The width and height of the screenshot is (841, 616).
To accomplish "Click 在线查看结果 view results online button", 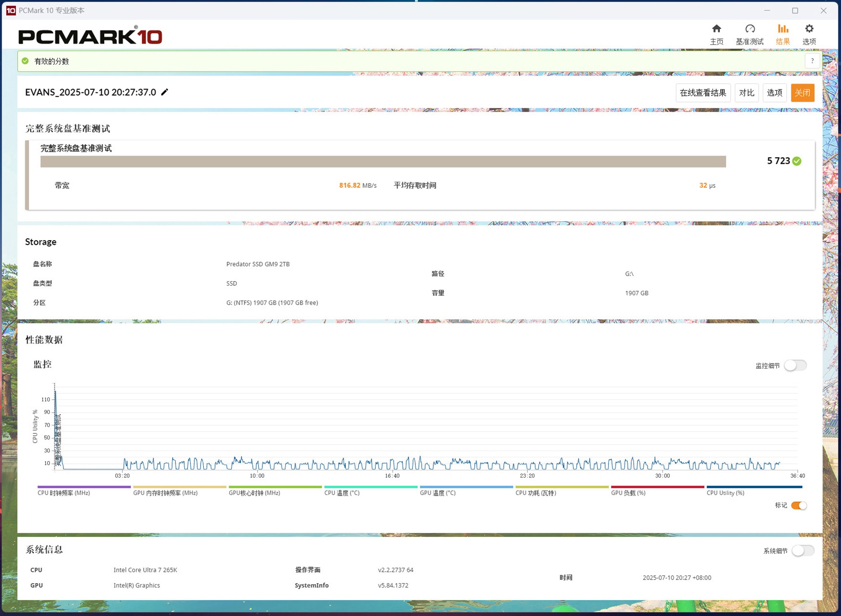I will pyautogui.click(x=703, y=93).
